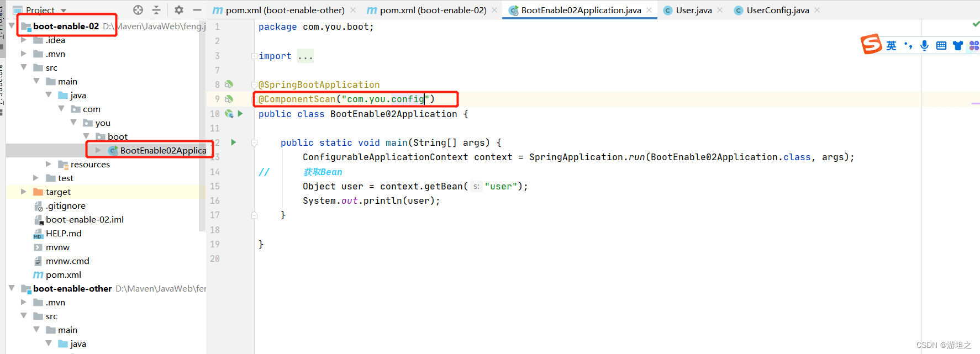Viewport: 980px width, 354px height.
Task: Click the collapse all icon in Project panel
Action: 156,10
